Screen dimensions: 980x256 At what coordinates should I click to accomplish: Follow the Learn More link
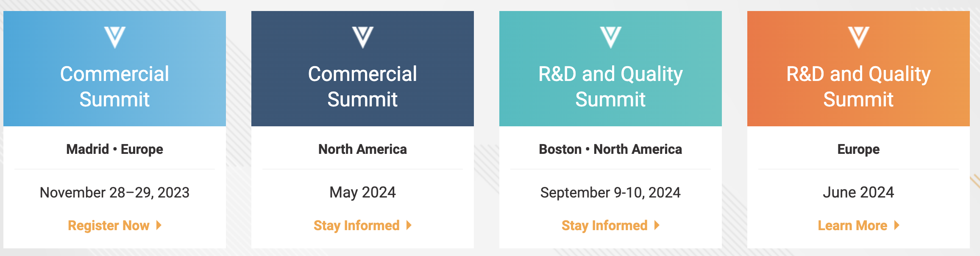[x=852, y=225]
